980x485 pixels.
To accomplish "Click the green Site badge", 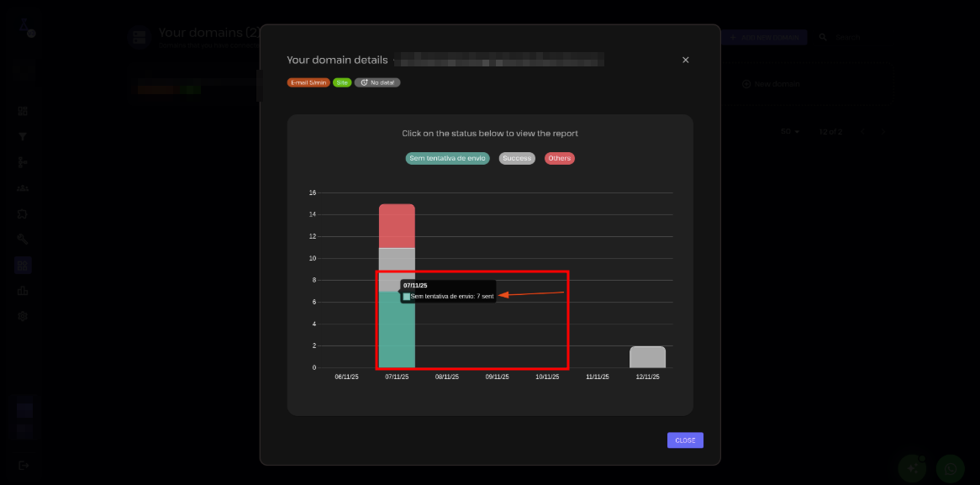I will (342, 82).
